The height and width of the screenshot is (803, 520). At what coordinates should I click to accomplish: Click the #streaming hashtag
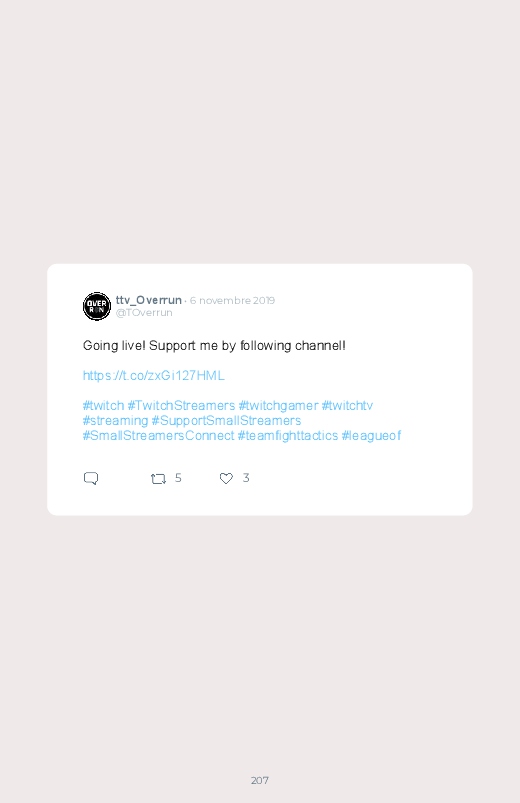[x=115, y=421]
